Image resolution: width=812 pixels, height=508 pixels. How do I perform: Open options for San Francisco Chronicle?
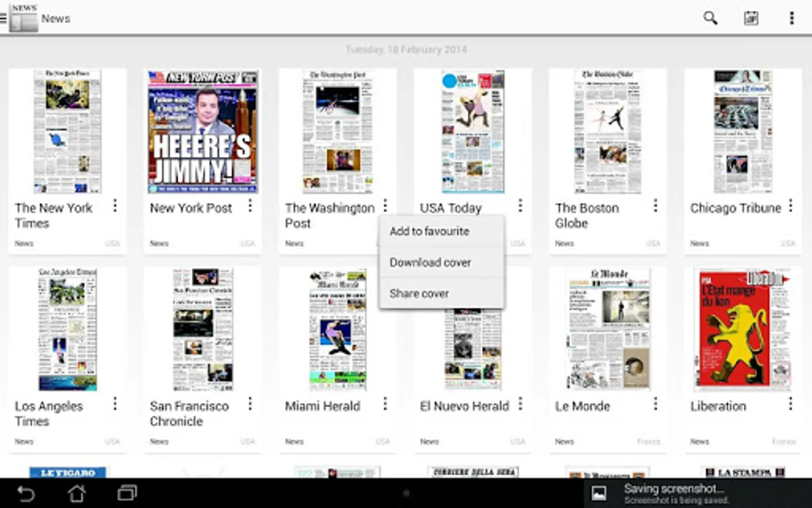click(x=250, y=404)
